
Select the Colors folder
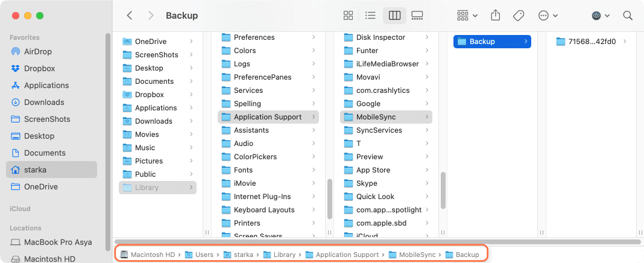tap(268, 51)
